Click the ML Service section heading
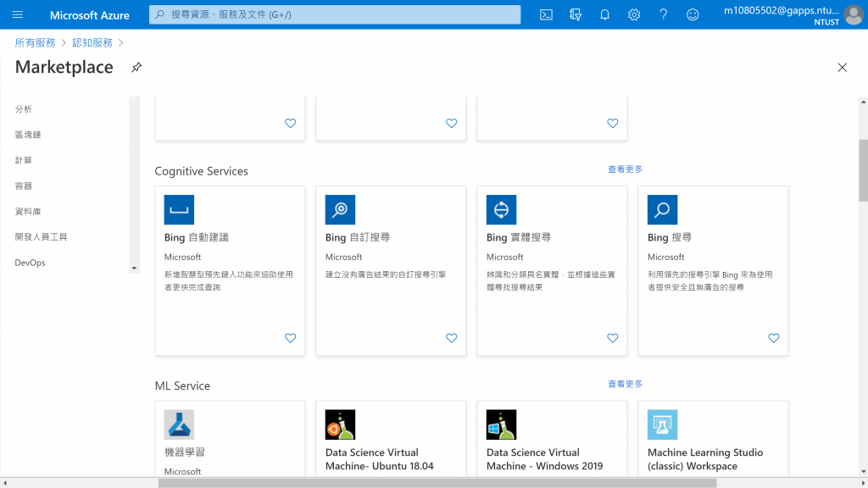The height and width of the screenshot is (488, 868). tap(182, 385)
